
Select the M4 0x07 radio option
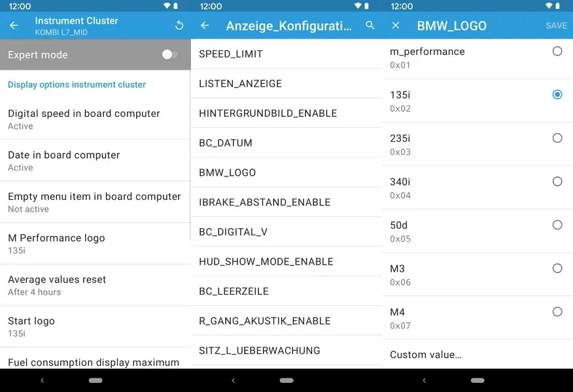pos(557,312)
